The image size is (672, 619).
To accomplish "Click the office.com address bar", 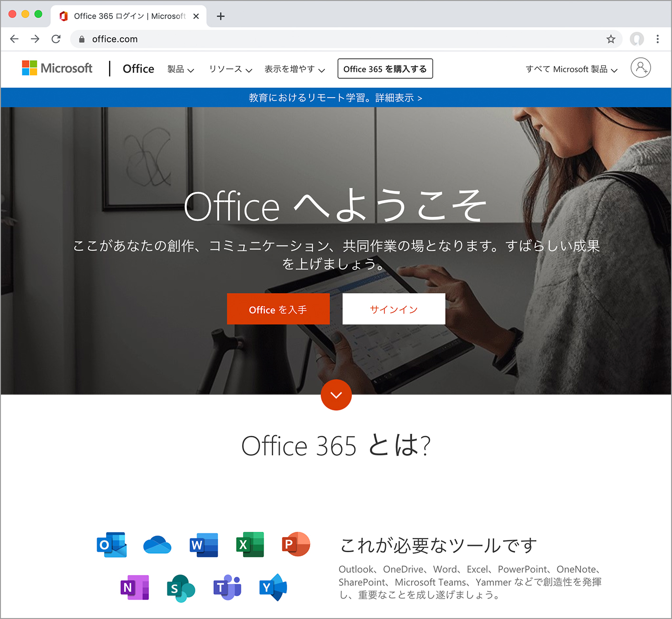I will click(332, 39).
